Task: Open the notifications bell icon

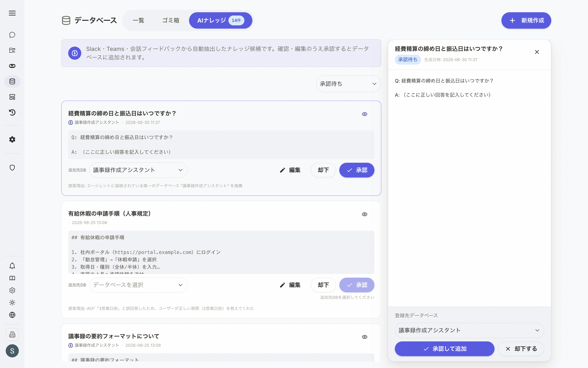Action: [x=12, y=266]
